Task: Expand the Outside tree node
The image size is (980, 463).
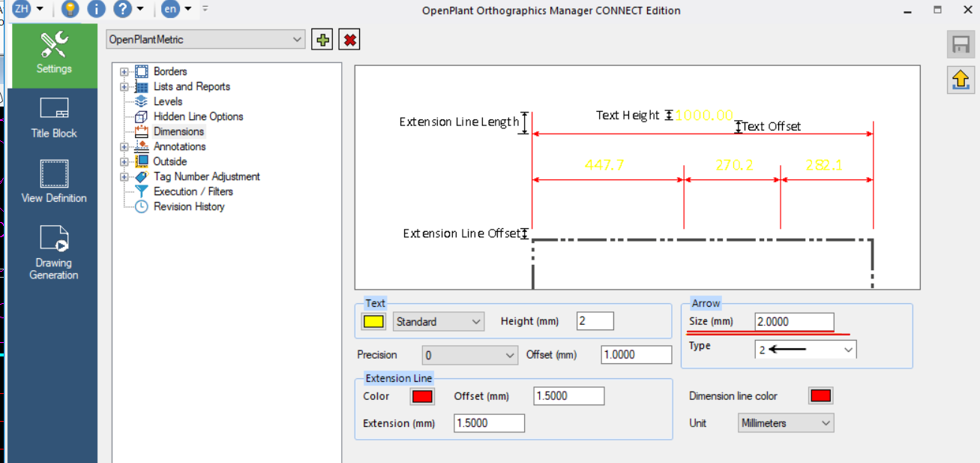Action: coord(124,162)
